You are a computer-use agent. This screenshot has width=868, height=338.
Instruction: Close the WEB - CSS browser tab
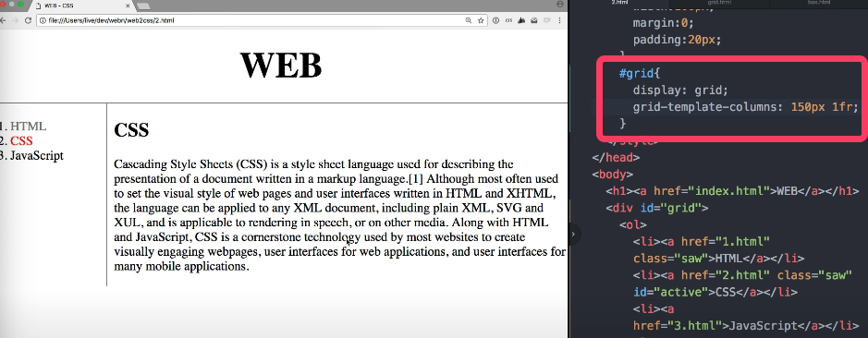(128, 6)
